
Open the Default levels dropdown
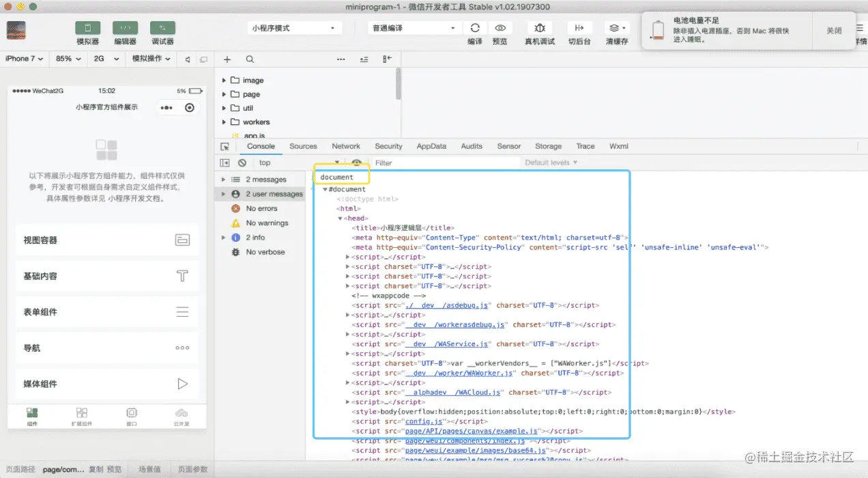[551, 163]
